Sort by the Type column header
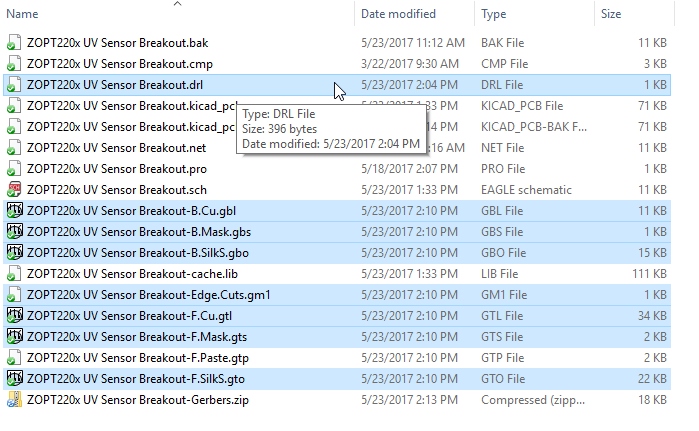 tap(493, 14)
